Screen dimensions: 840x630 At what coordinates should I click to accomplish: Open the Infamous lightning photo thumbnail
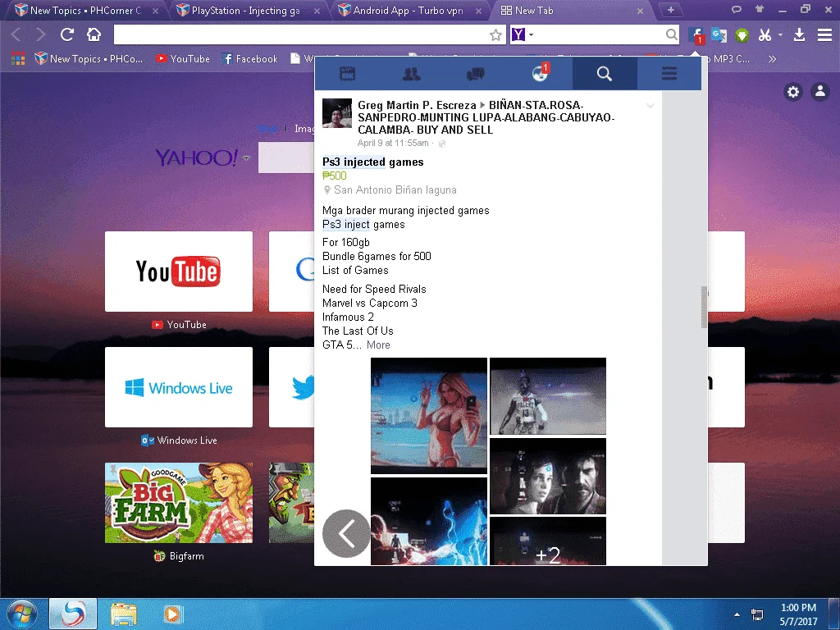(428, 521)
